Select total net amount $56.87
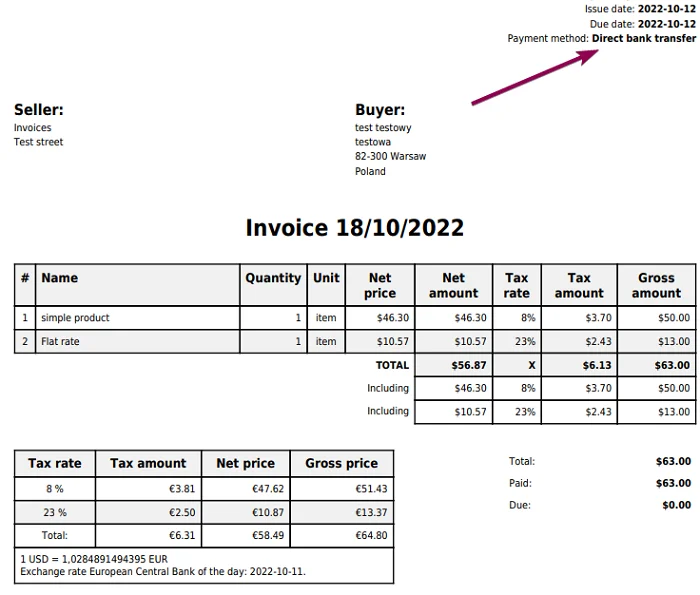Viewport: 700px width, 595px height. pyautogui.click(x=469, y=366)
